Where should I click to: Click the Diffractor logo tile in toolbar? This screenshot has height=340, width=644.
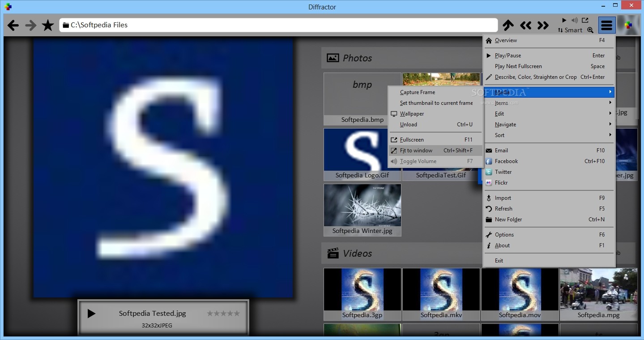(628, 25)
